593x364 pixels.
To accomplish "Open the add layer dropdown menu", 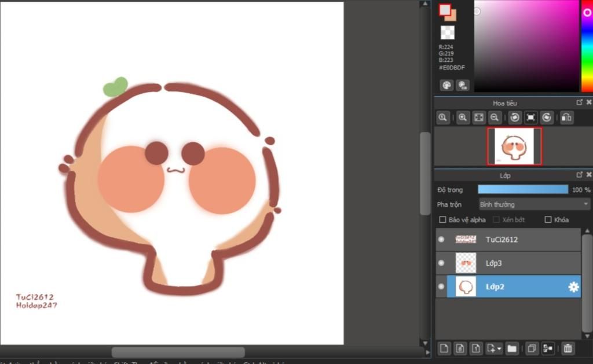I will tap(494, 348).
